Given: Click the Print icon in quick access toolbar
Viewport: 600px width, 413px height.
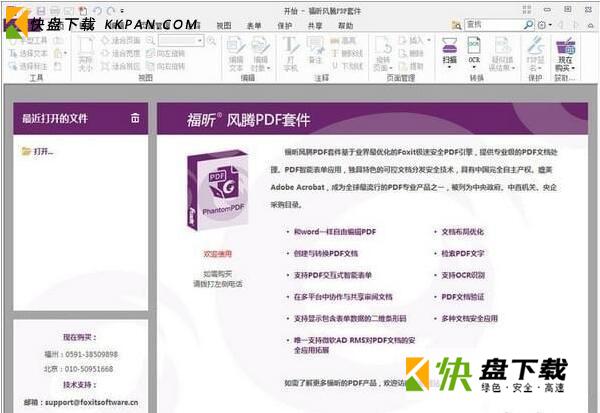Looking at the screenshot, I should 55,11.
